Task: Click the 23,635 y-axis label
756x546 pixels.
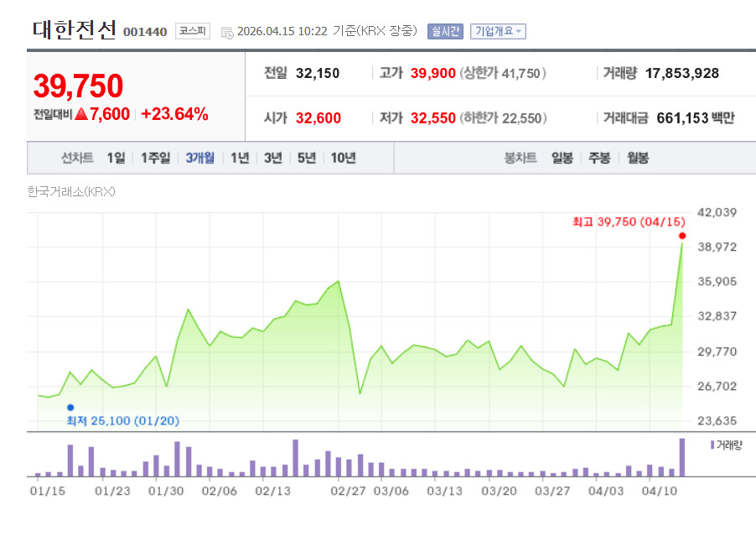Action: click(717, 420)
